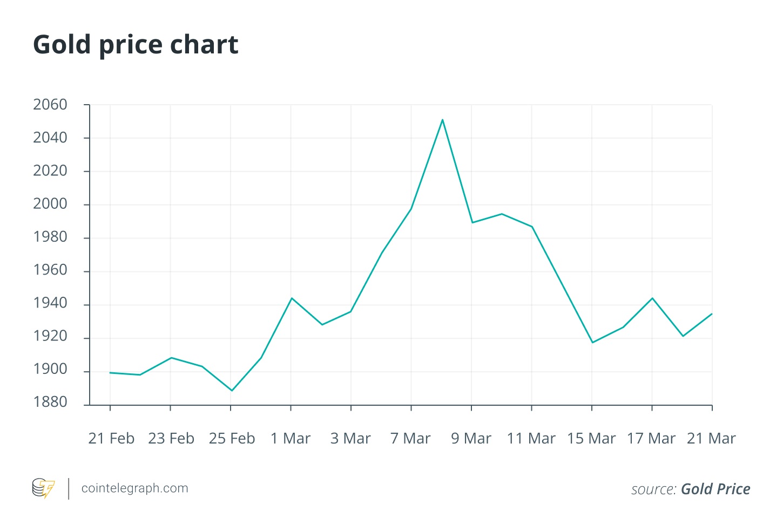Click the line endpoint at 21 Mar
Screen dimensions: 783x532
pyautogui.click(x=712, y=314)
